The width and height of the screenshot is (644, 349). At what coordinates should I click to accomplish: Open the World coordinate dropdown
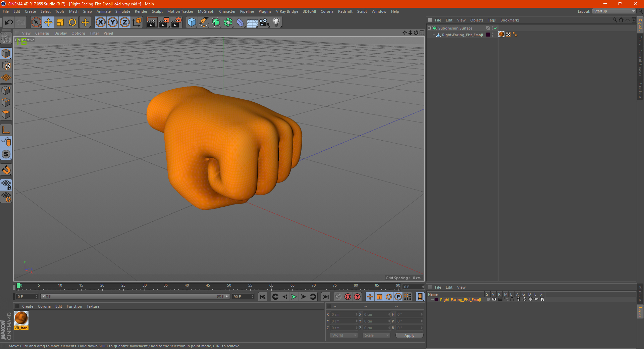(x=344, y=335)
